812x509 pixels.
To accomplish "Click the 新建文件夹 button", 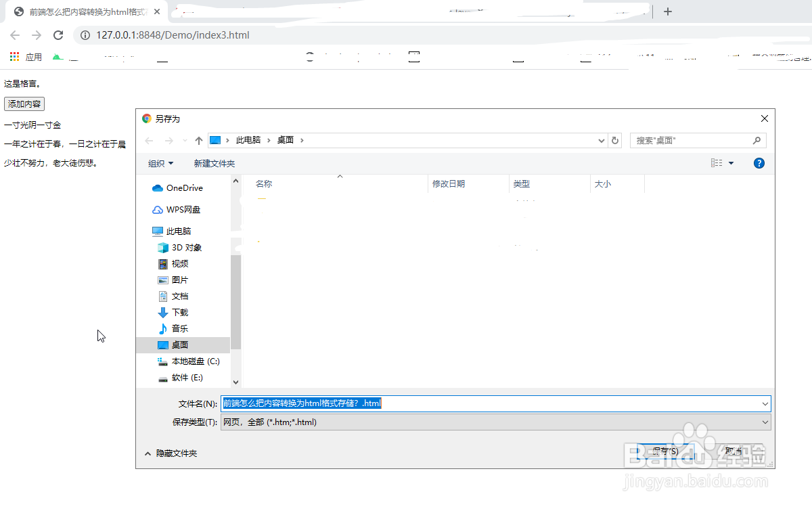I will pyautogui.click(x=214, y=162).
